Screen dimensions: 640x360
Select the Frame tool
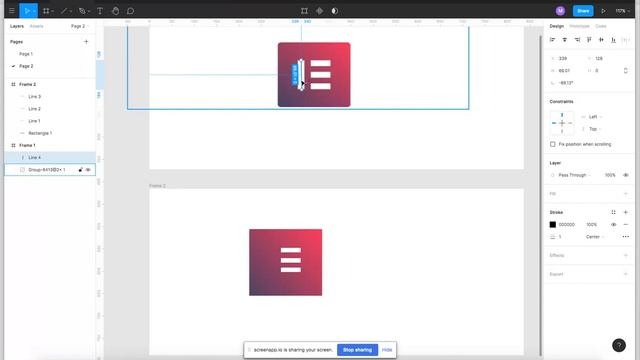coord(46,11)
